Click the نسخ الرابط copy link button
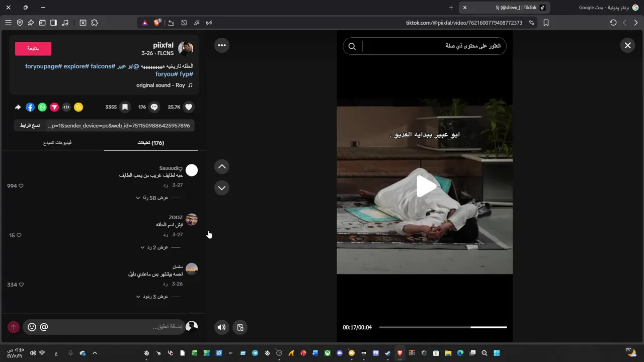The image size is (644, 362). tap(30, 125)
